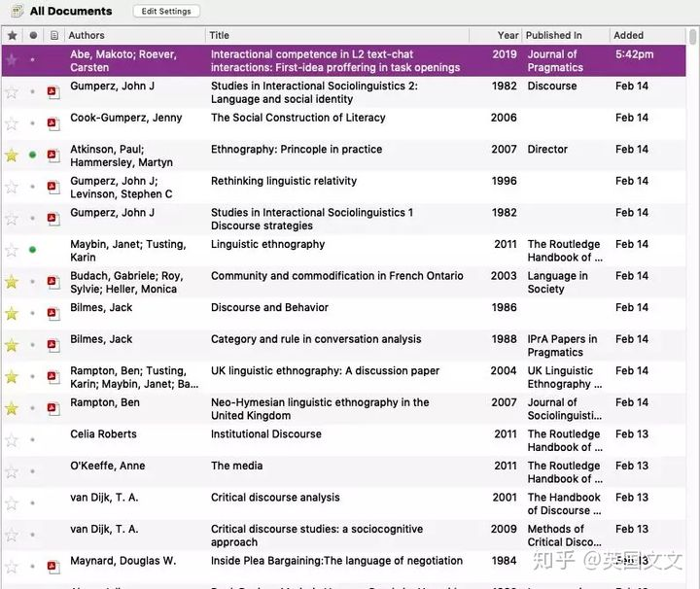Open PDF for Inside Plea Bargaining
Viewport: 700px width, 589px height.
click(x=53, y=568)
